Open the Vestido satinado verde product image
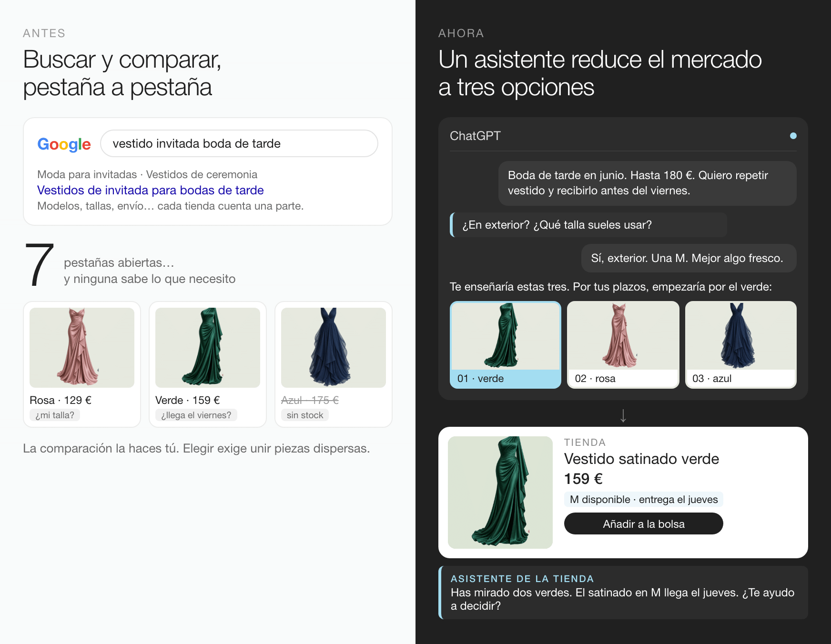This screenshot has height=644, width=831. click(x=500, y=492)
